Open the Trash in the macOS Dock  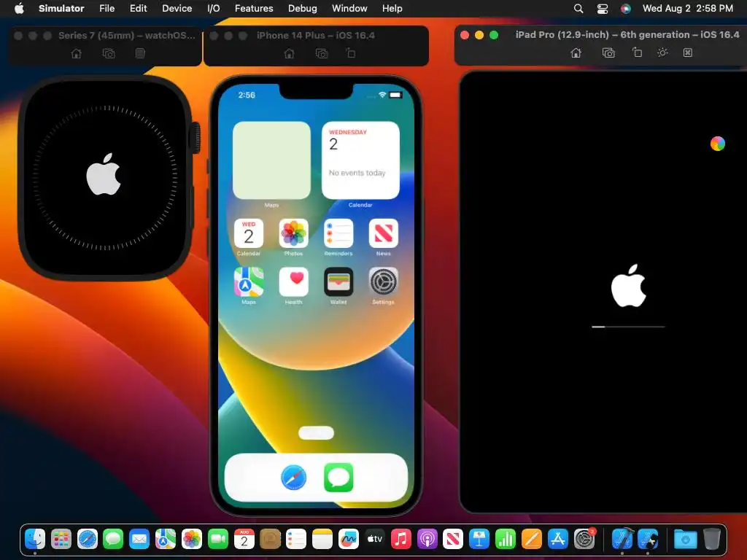point(712,539)
